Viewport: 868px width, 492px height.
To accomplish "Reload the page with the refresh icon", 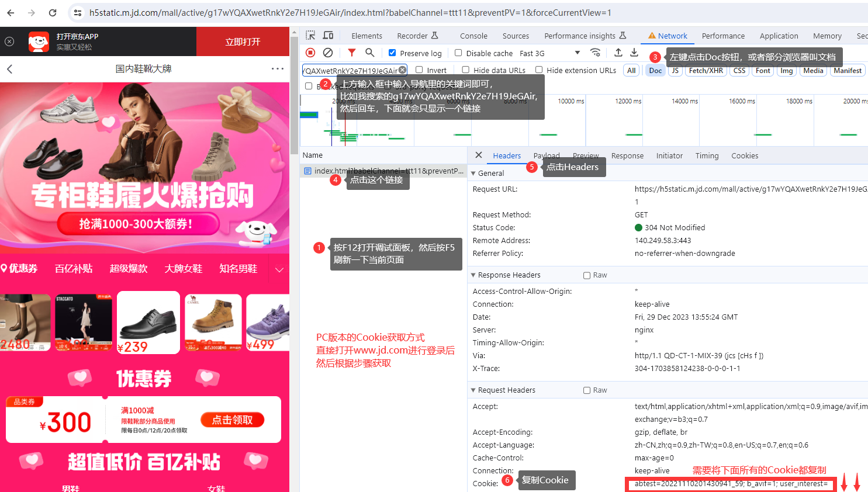I will (53, 12).
